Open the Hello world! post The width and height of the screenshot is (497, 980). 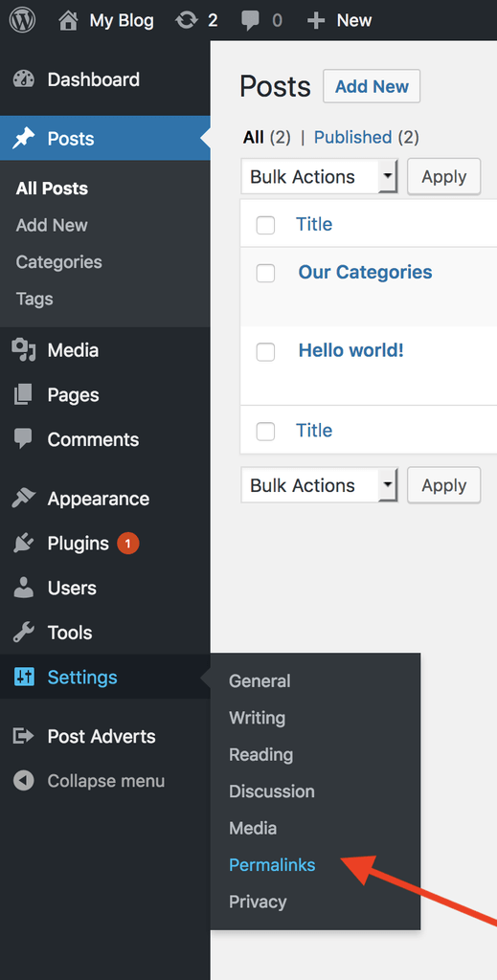point(351,350)
